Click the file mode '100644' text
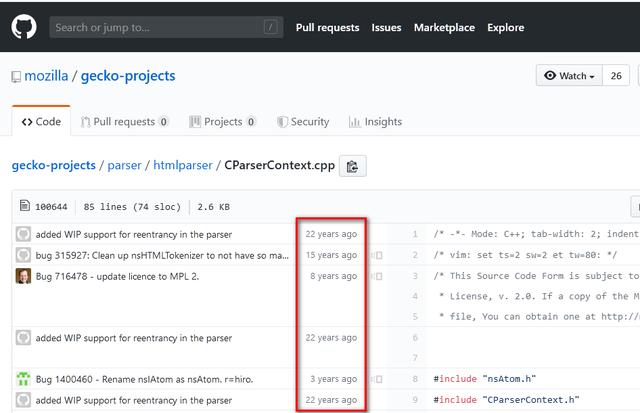The image size is (640, 413). point(51,207)
